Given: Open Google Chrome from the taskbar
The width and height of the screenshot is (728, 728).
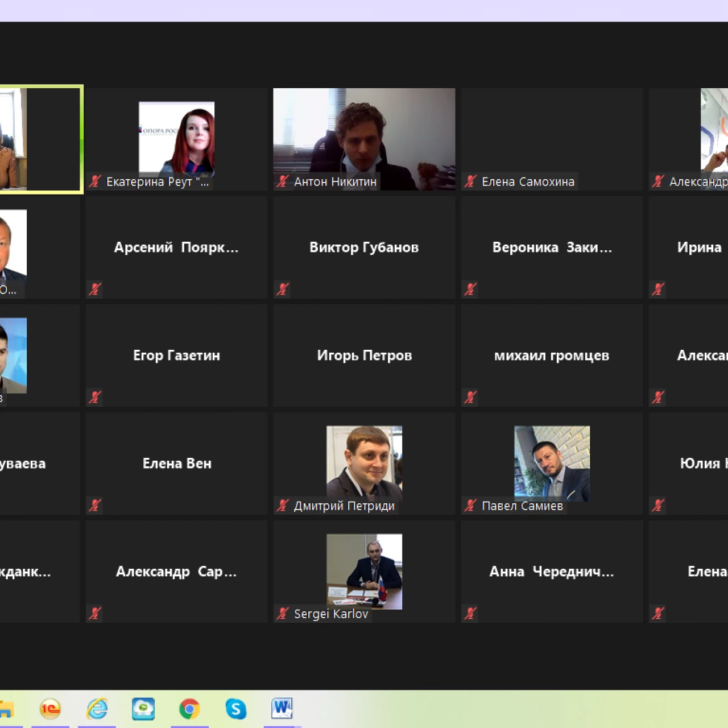Looking at the screenshot, I should [x=189, y=709].
